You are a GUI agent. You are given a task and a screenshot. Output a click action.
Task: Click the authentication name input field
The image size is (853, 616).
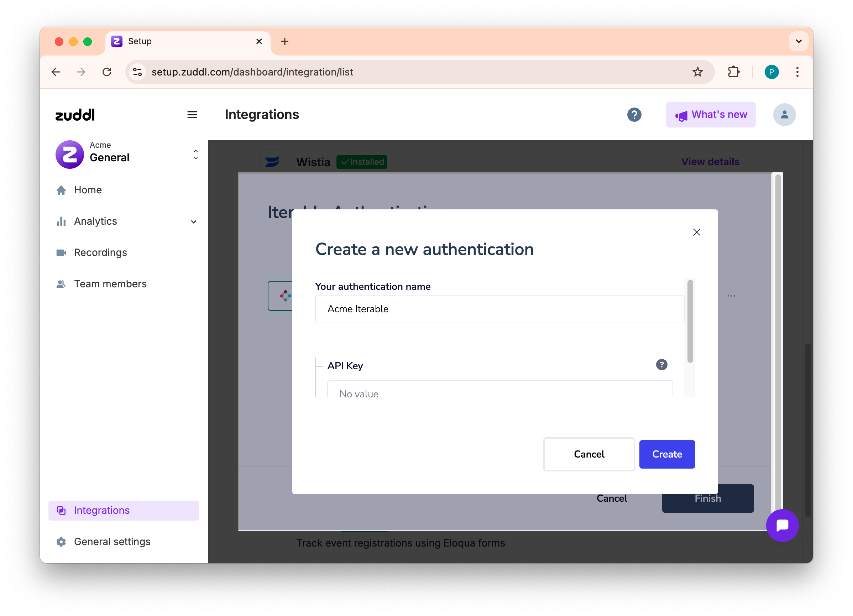[x=499, y=309]
